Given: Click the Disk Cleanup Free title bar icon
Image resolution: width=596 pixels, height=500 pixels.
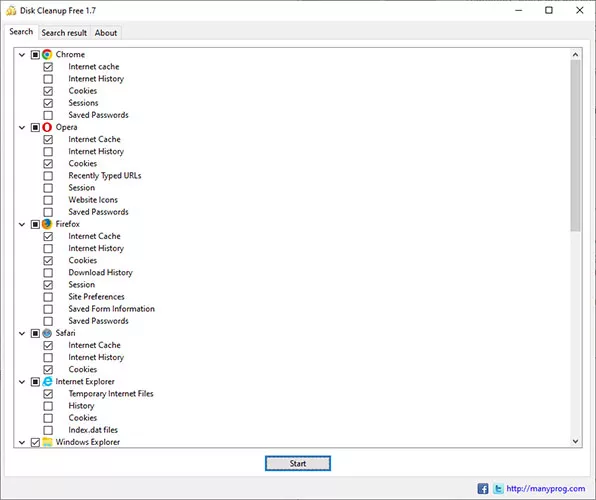Looking at the screenshot, I should (x=11, y=10).
